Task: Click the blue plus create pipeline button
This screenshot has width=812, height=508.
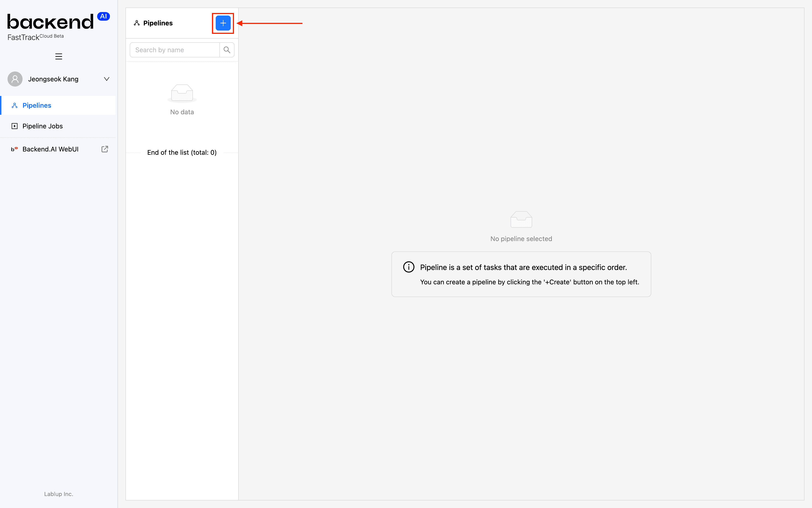Action: click(223, 23)
